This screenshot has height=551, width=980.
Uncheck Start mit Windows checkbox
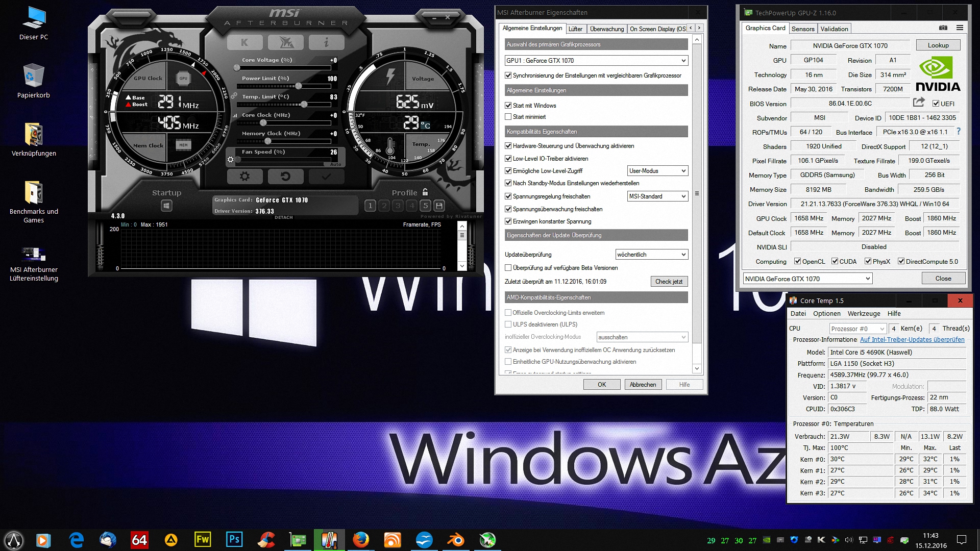point(508,106)
